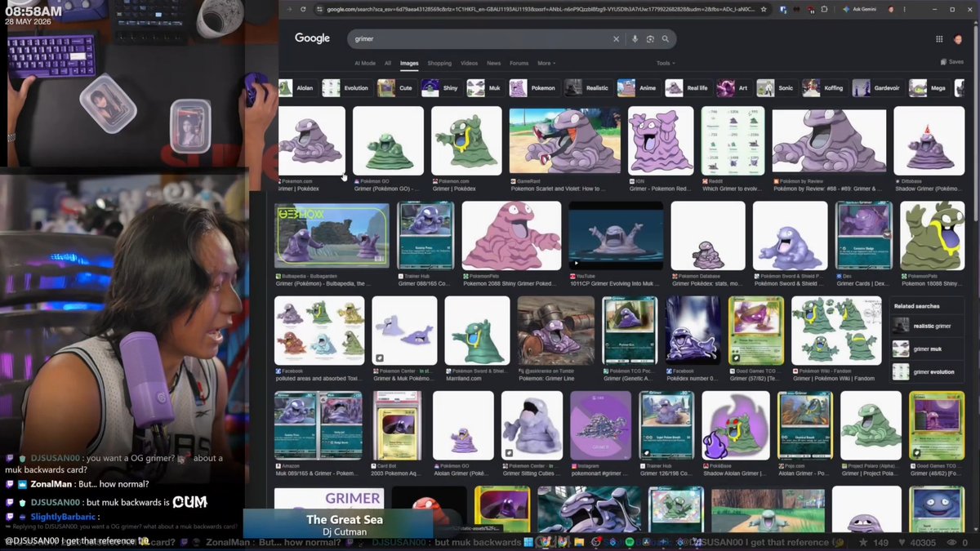Filter images by Koffing chip
This screenshot has width=980, height=551.
pyautogui.click(x=825, y=88)
